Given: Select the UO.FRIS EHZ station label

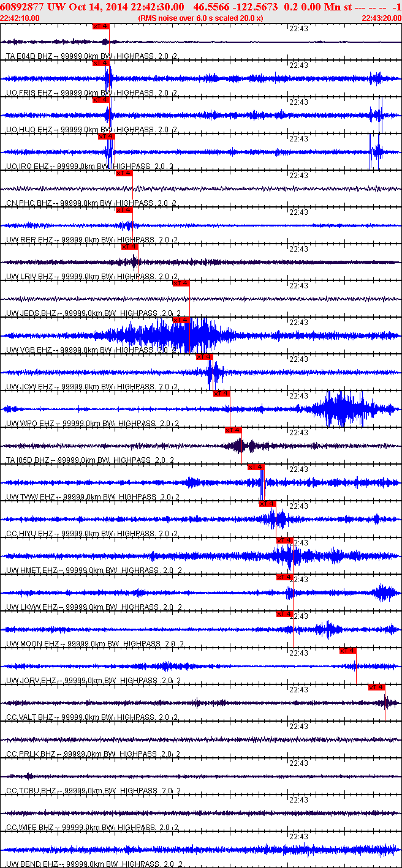Looking at the screenshot, I should (29, 92).
